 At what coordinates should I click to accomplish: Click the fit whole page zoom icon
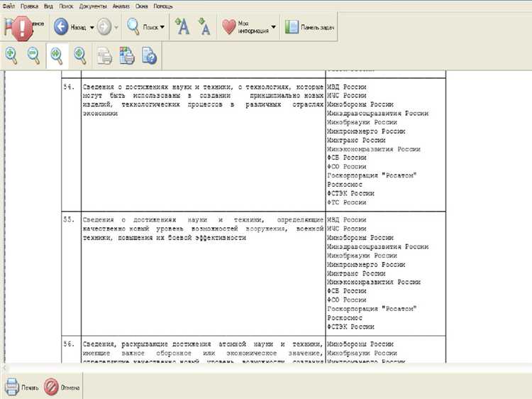[80, 55]
